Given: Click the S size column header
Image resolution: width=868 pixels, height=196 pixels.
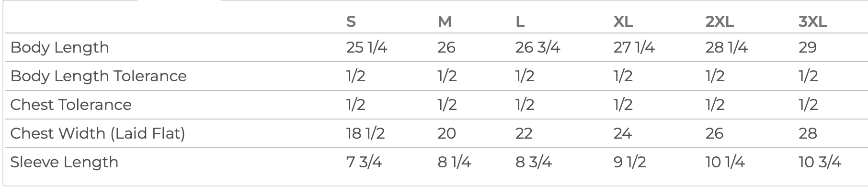Looking at the screenshot, I should (x=351, y=22).
